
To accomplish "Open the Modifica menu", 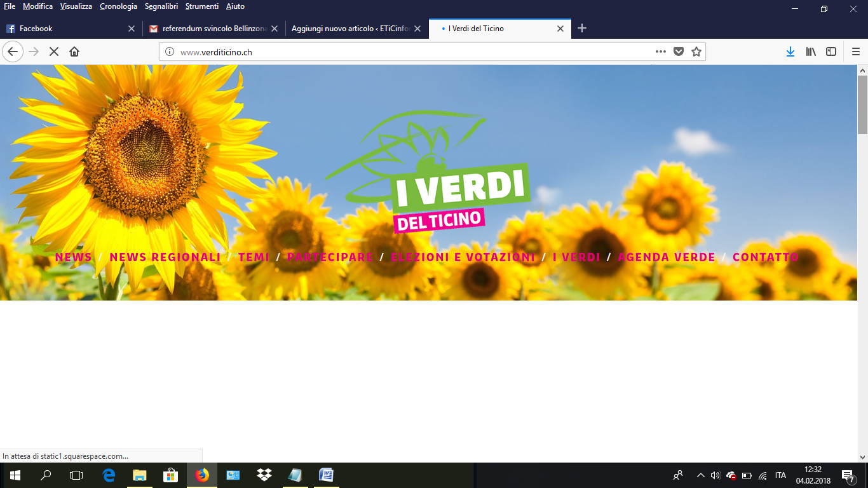I will [x=38, y=6].
